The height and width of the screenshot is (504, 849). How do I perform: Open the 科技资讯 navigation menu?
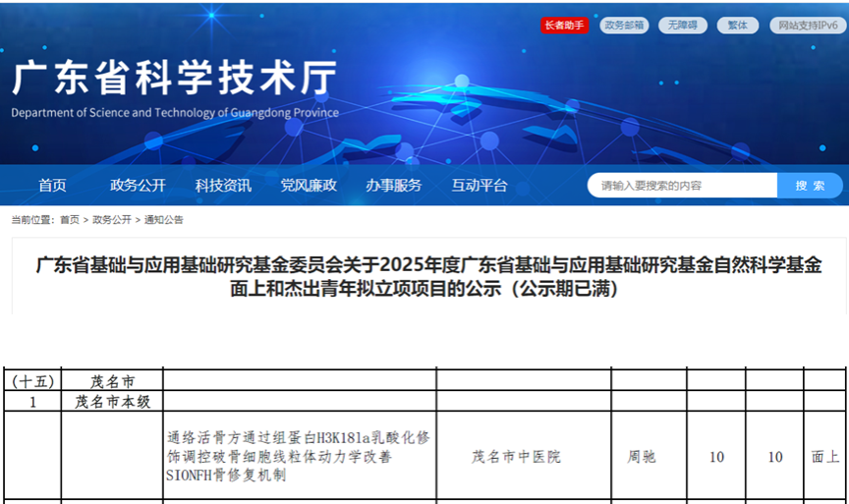pyautogui.click(x=223, y=185)
